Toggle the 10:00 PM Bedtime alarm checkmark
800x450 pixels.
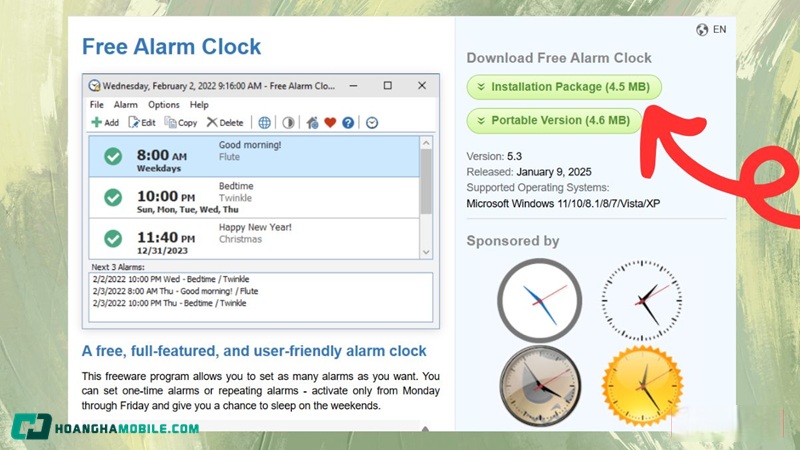[113, 198]
